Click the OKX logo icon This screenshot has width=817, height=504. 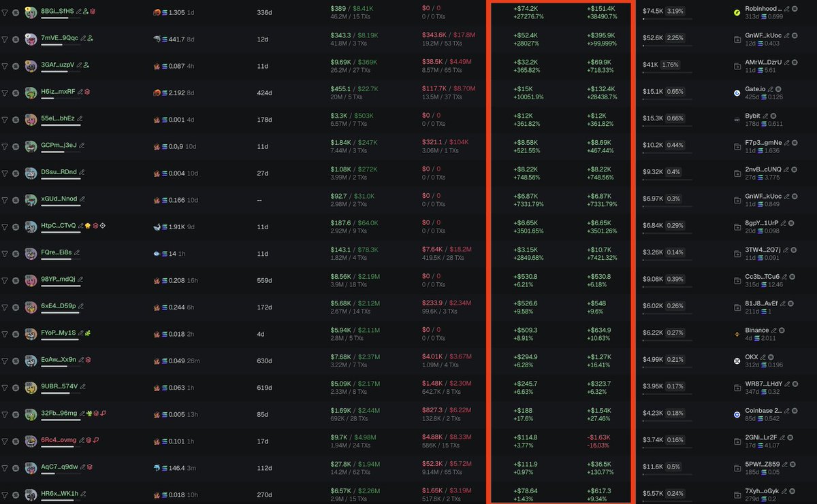pyautogui.click(x=737, y=360)
